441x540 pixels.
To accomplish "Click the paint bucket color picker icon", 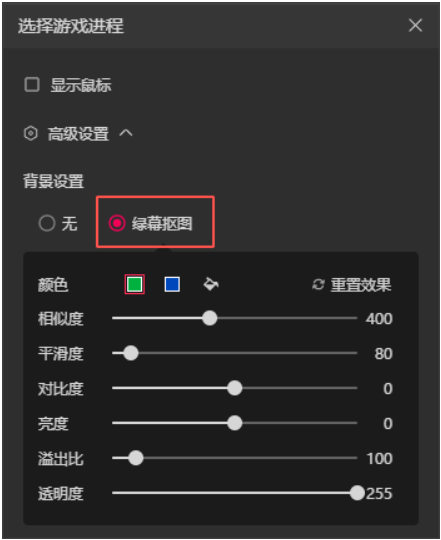I will point(211,284).
